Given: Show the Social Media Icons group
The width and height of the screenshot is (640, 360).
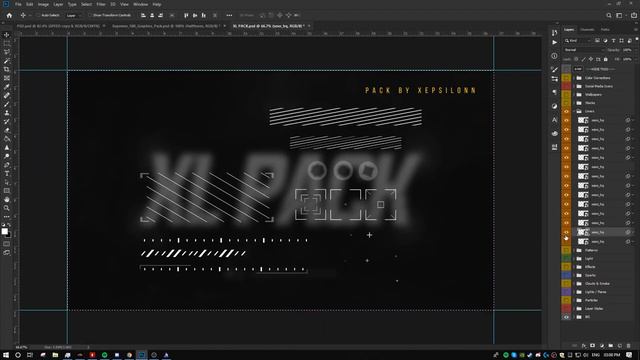Looking at the screenshot, I should coord(566,86).
